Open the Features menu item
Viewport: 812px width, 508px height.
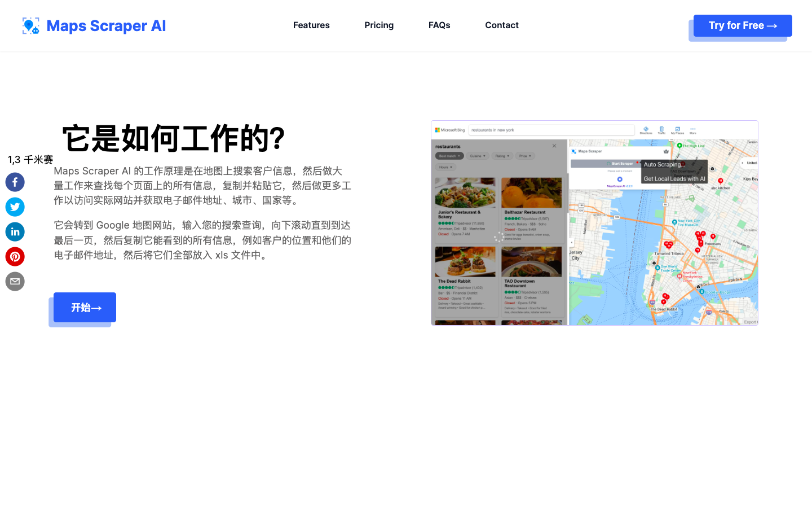tap(311, 25)
